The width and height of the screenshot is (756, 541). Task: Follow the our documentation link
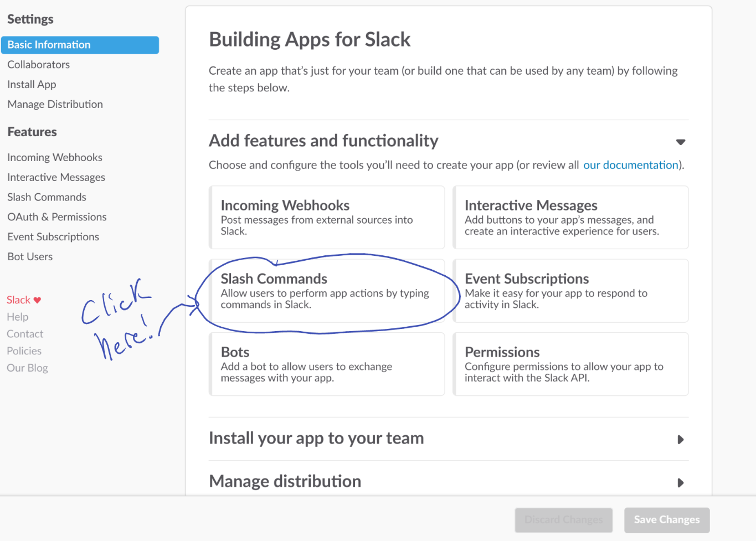[631, 165]
